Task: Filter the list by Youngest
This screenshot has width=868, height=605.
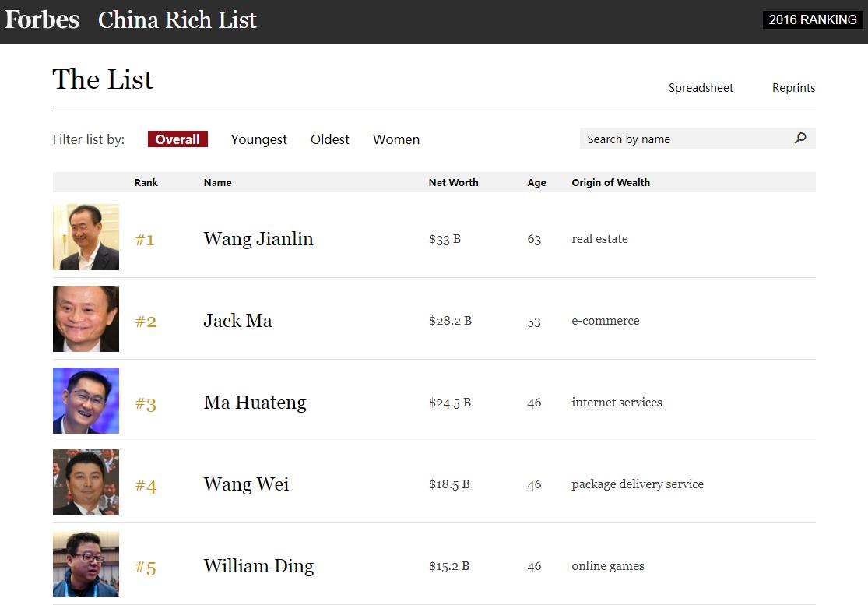Action: [x=258, y=139]
